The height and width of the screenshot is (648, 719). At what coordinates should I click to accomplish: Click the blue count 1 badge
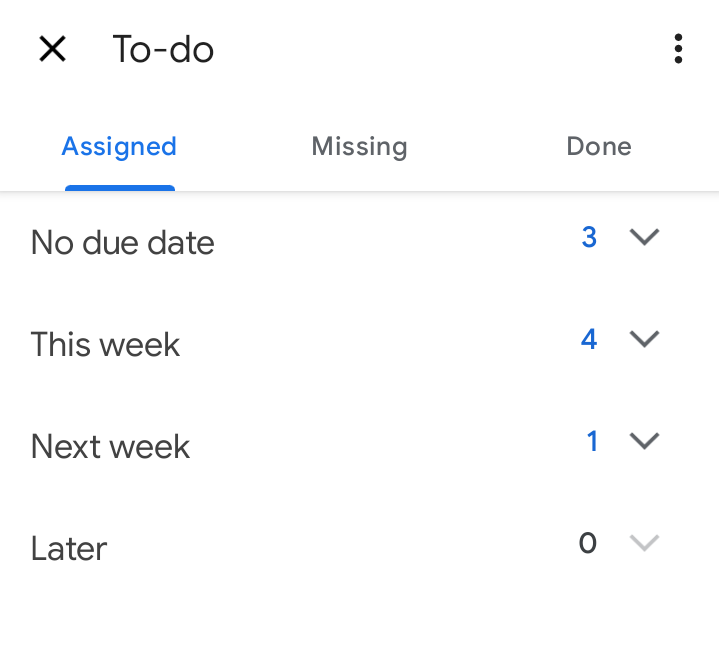tap(592, 441)
